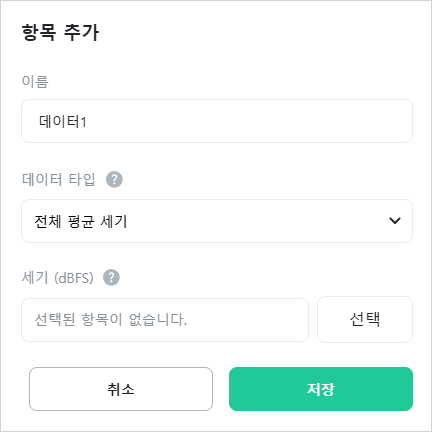Click the 이름 input containing 데이터1

click(217, 121)
